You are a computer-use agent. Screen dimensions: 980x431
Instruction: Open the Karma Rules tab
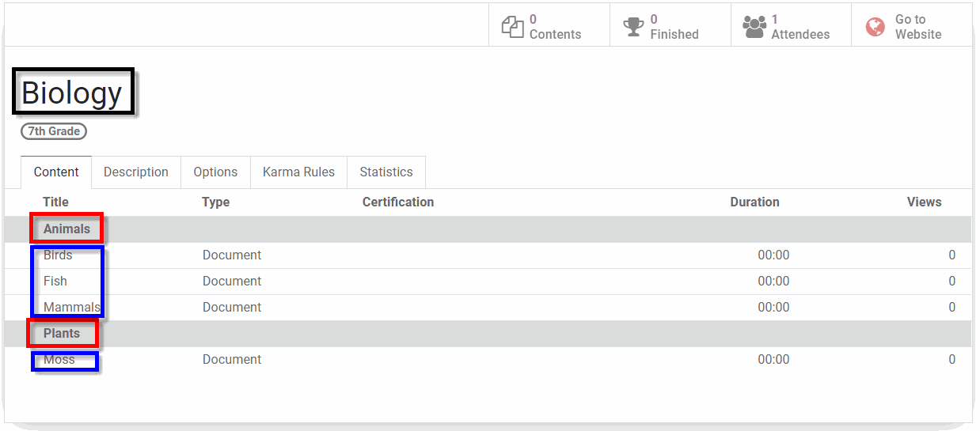tap(298, 172)
